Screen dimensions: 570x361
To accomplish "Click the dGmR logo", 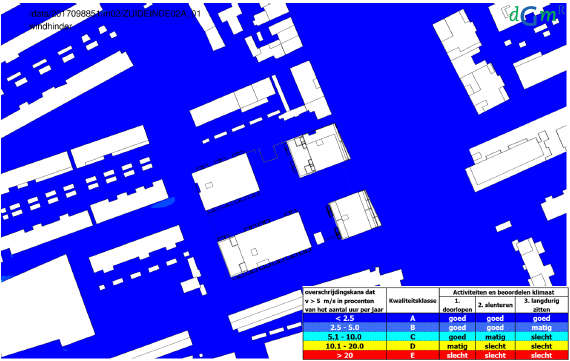I will click(537, 16).
